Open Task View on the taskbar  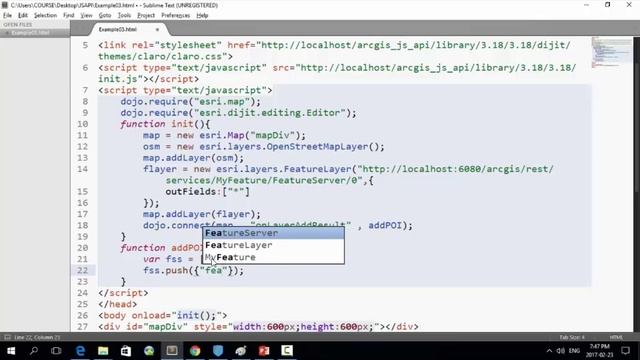point(56,351)
